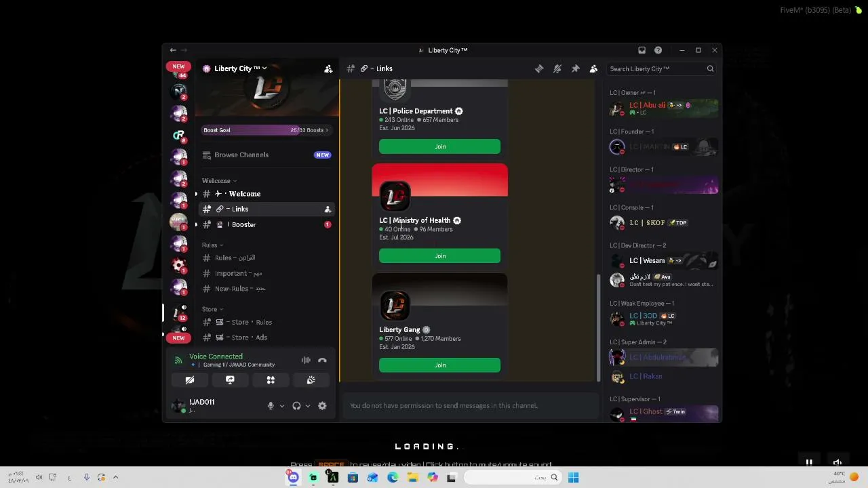This screenshot has height=488, width=868.
Task: Invite people via icon beside Liberty City name
Action: point(328,68)
